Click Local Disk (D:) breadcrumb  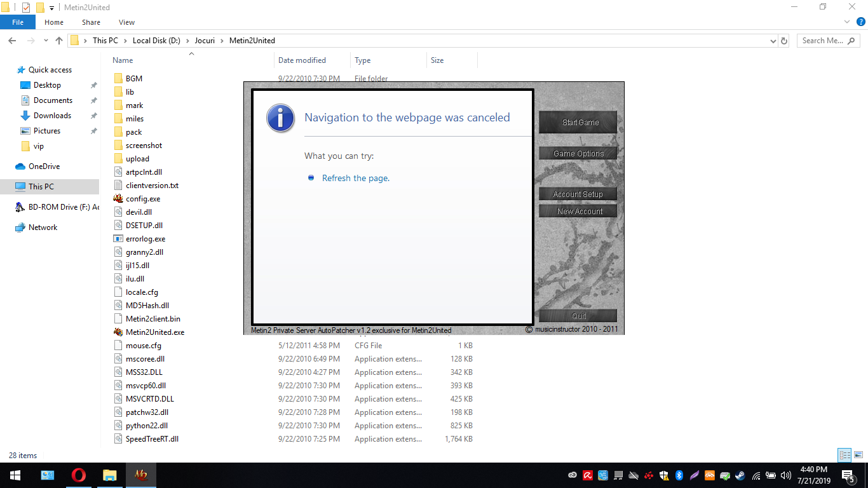156,41
